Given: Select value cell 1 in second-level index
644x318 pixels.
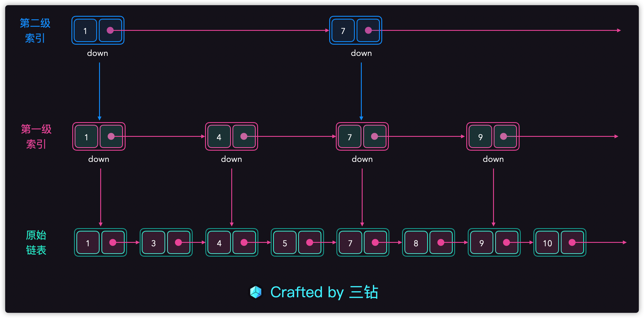Looking at the screenshot, I should pos(85,31).
